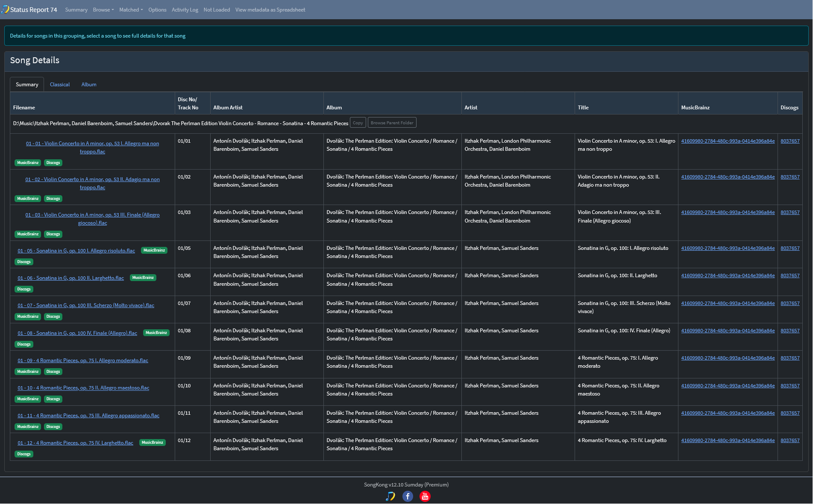Viewport: 813px width, 504px height.
Task: Click Discogs badge for track 01 - 01
Action: tap(53, 163)
